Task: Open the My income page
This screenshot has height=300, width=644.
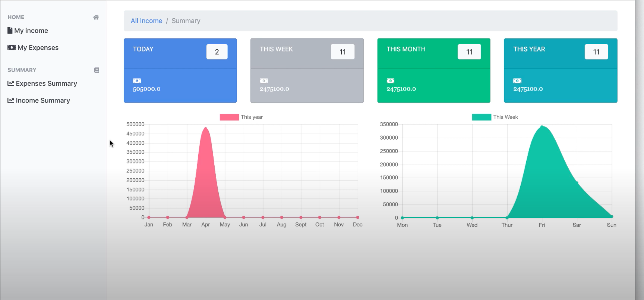Action: coord(32,30)
